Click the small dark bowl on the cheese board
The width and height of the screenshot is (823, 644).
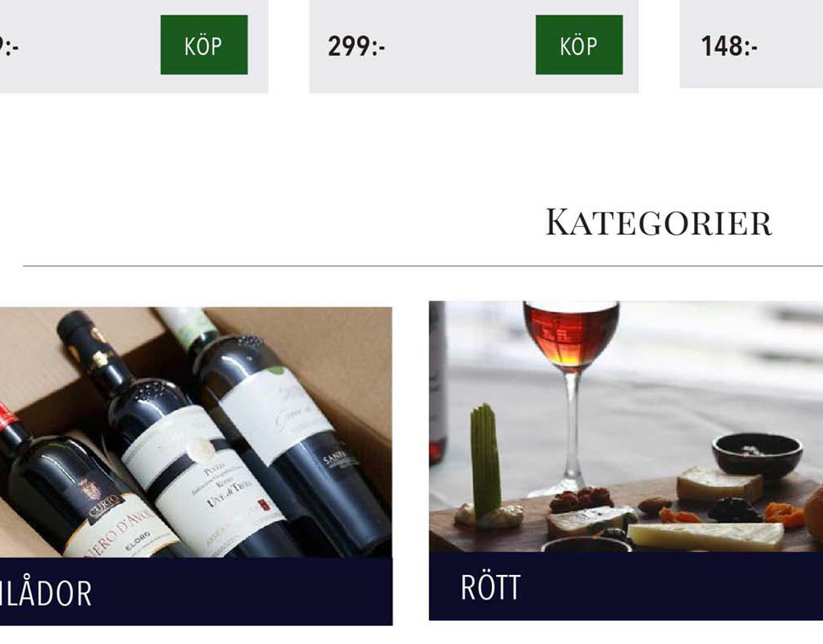756,454
